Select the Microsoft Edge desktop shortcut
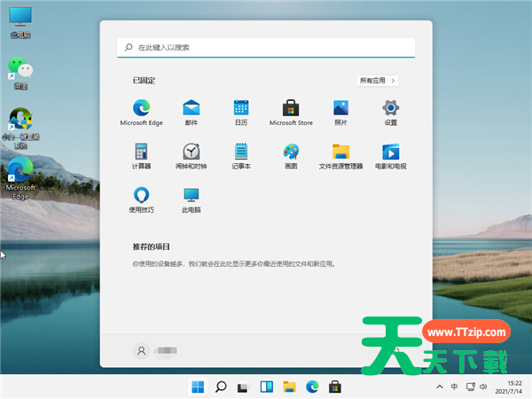Screen dimensions: 532x399 [20, 179]
